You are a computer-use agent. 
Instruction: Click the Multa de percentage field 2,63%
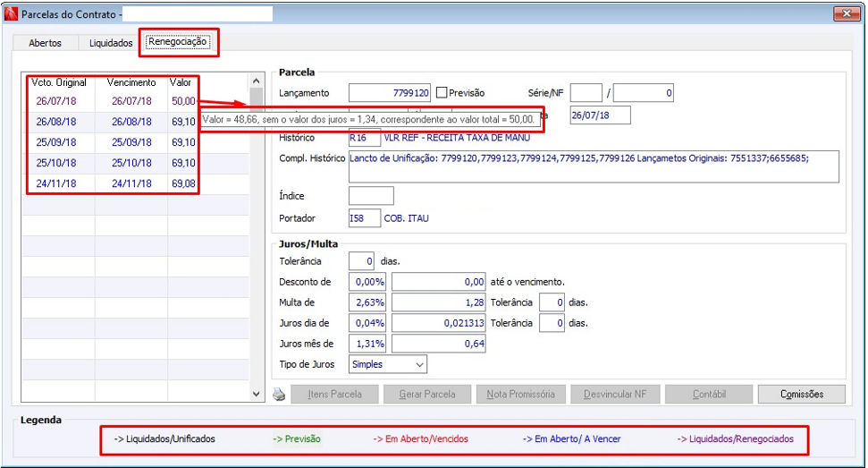[x=367, y=302]
